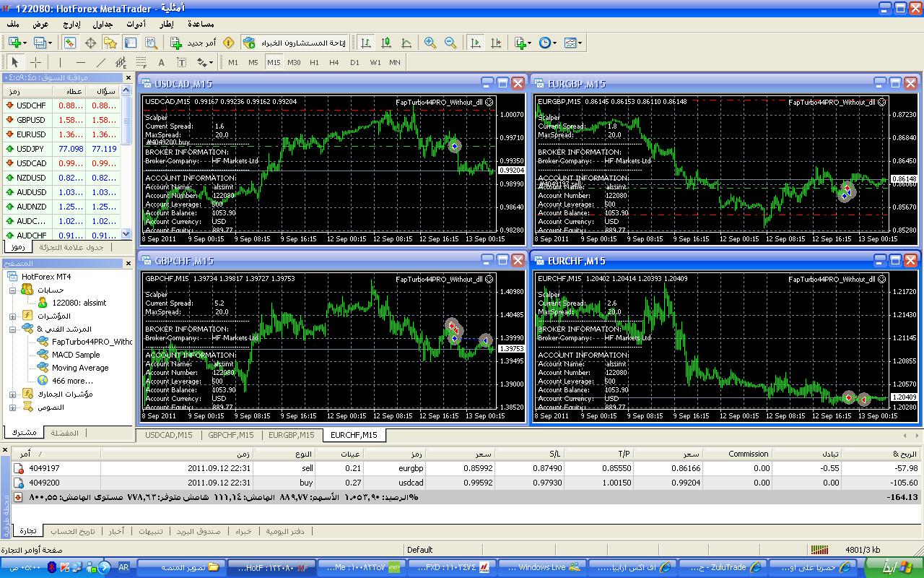Select the text label 'T' tool
The image size is (924, 578).
pos(181,62)
